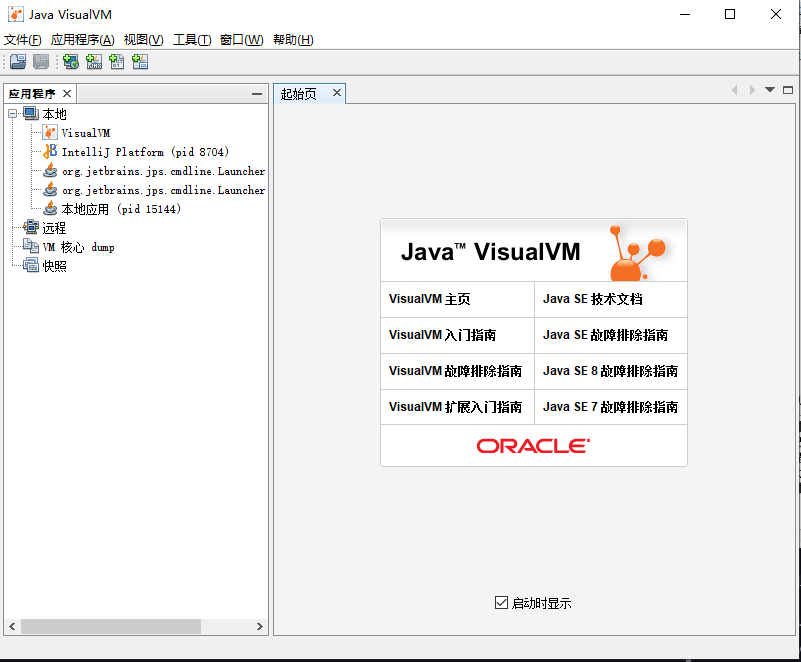801x662 pixels.
Task: Open the 帮助(H) menu
Action: [293, 39]
